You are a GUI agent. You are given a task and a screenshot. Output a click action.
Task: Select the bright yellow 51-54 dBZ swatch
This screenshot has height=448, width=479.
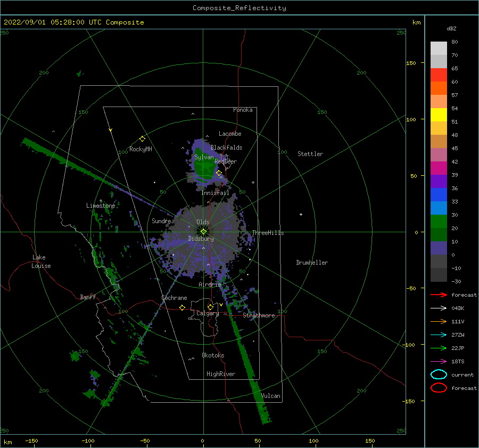click(x=439, y=115)
